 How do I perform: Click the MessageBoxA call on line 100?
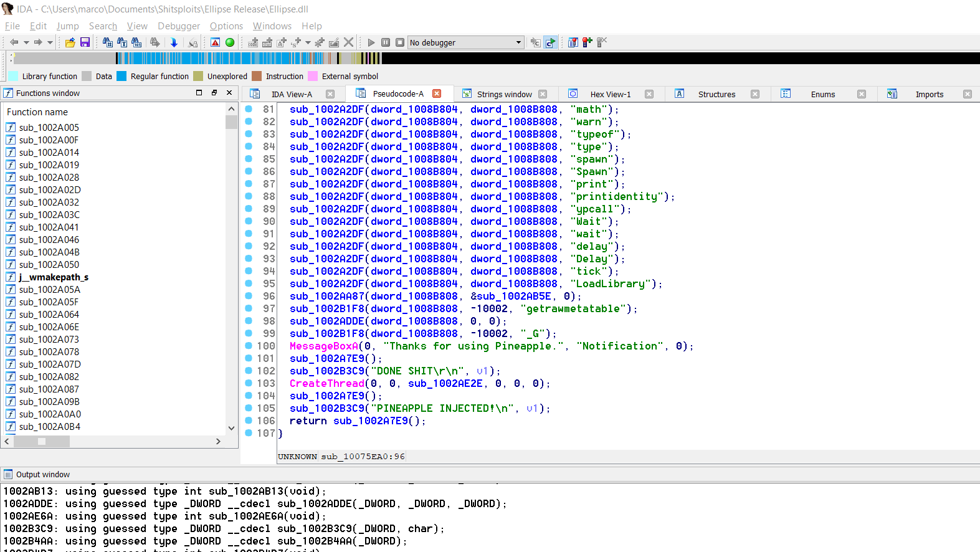point(324,346)
